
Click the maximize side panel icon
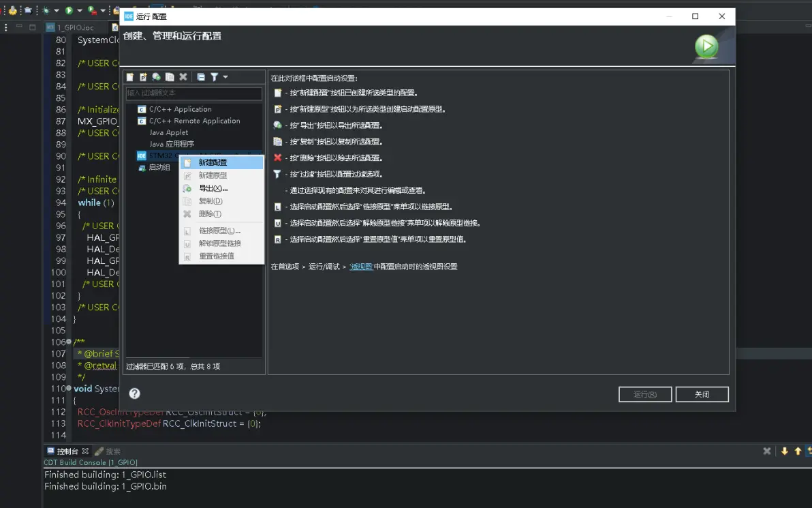point(32,27)
